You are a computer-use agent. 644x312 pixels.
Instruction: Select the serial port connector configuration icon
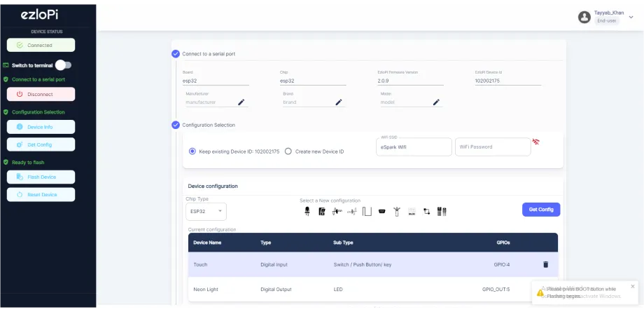381,212
